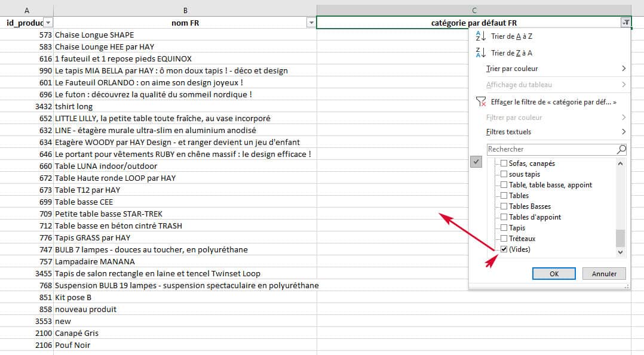Click the resize grip of the filter menu

pos(626,287)
